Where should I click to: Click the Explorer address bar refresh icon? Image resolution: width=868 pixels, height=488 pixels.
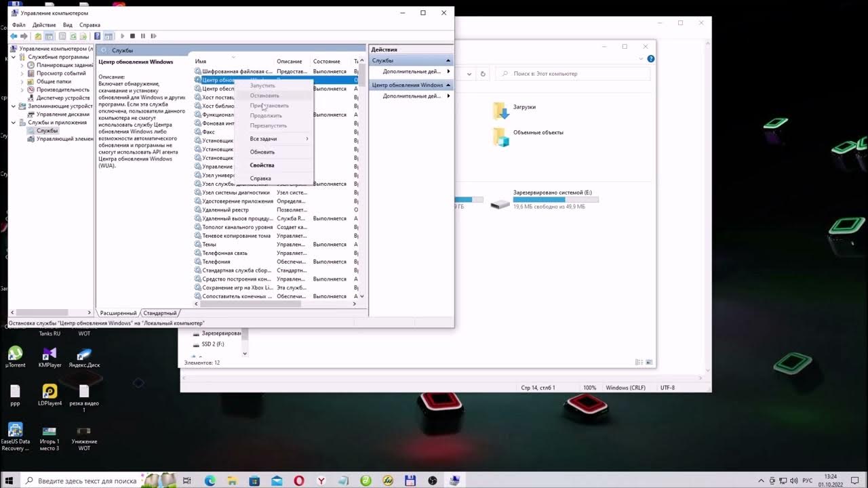point(483,73)
